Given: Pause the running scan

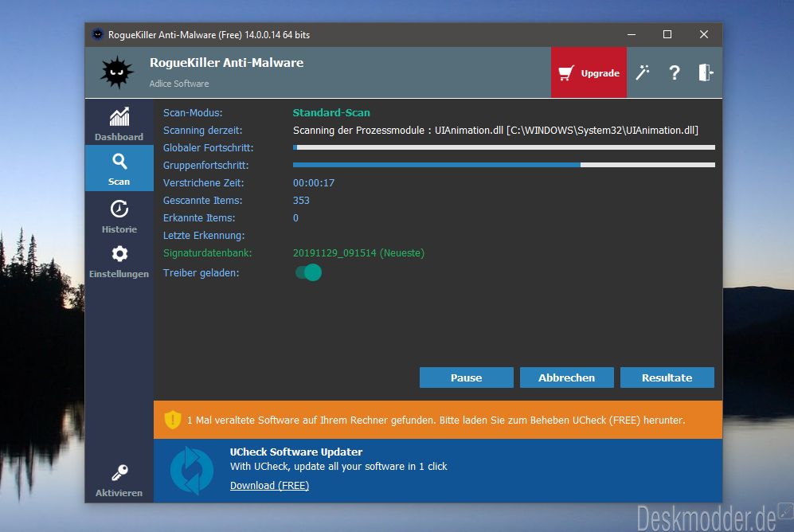Looking at the screenshot, I should [x=467, y=377].
